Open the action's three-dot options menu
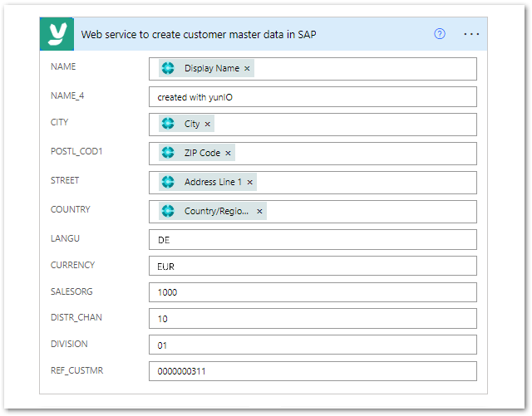The height and width of the screenshot is (416, 532). coord(471,34)
